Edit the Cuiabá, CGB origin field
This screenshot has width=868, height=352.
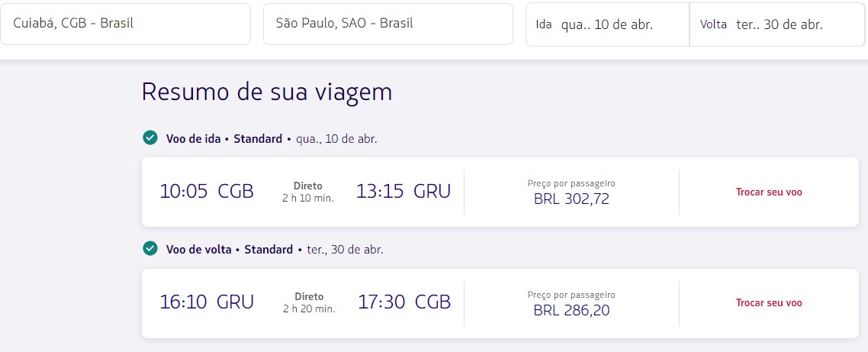pyautogui.click(x=126, y=24)
